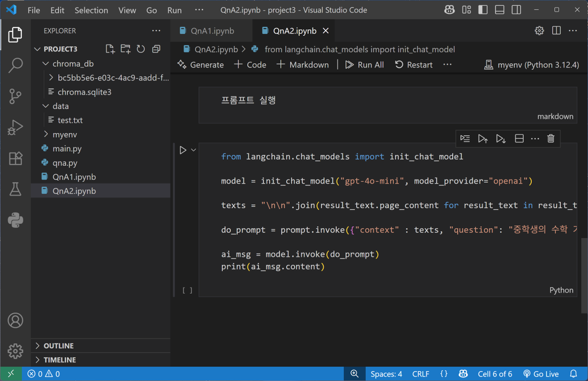The height and width of the screenshot is (381, 588).
Task: Open the Extensions view
Action: 15,158
